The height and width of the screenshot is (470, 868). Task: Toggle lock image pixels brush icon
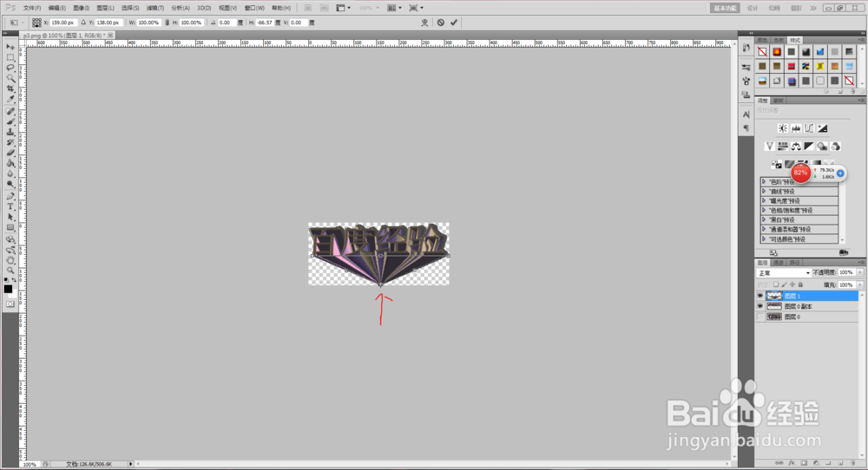coord(784,284)
